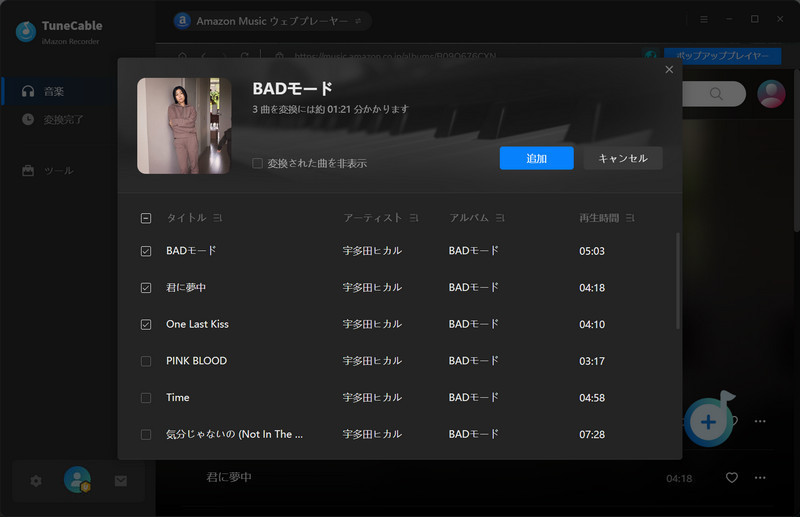Sort by 再生時間 column icon

630,218
